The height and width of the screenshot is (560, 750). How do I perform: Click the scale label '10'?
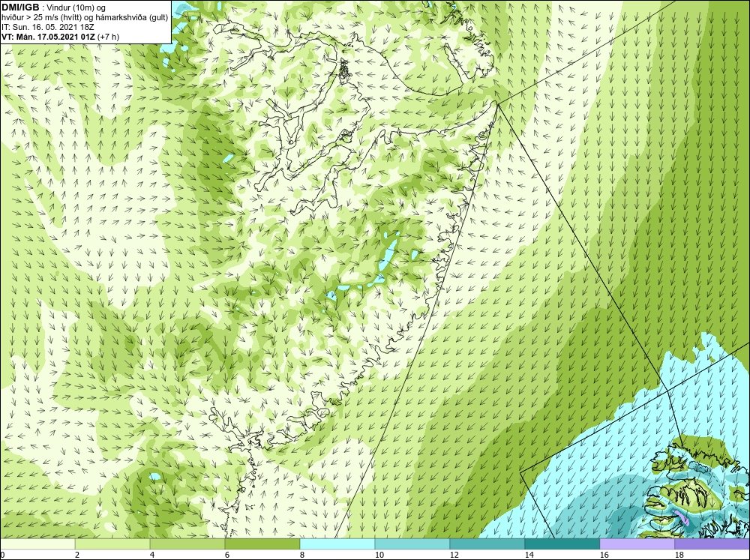pyautogui.click(x=379, y=555)
